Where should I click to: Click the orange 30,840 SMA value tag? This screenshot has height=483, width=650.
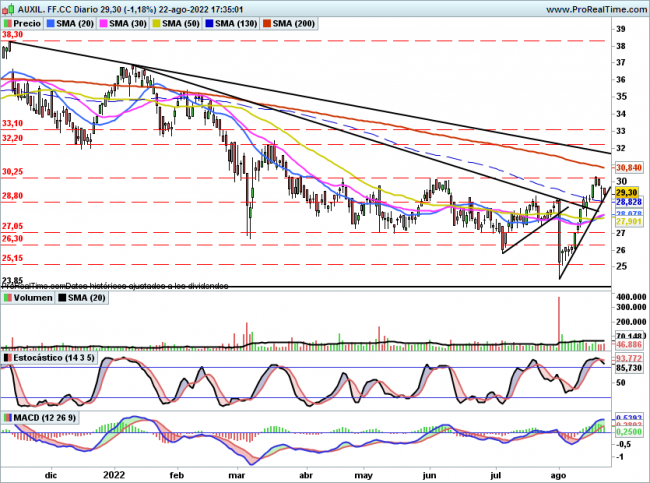(x=627, y=168)
